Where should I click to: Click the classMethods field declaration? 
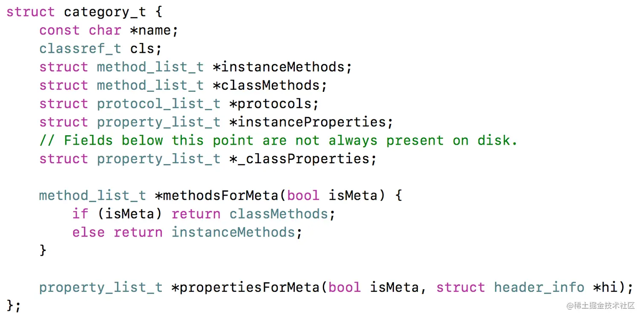pos(270,85)
